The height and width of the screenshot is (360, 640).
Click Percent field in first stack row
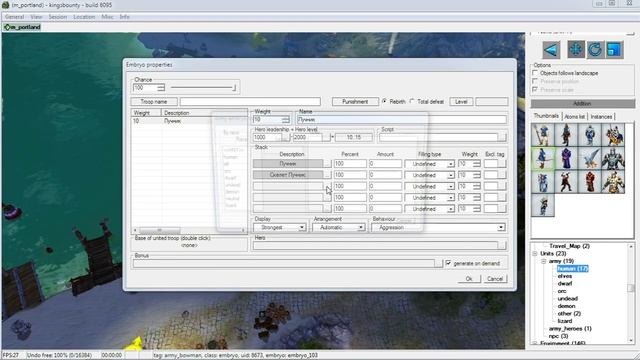tap(350, 164)
